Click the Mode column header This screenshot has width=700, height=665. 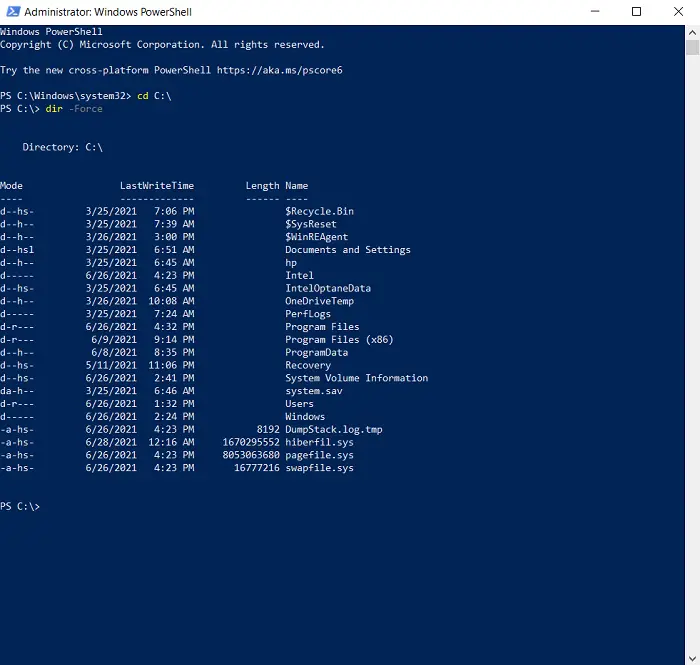11,186
